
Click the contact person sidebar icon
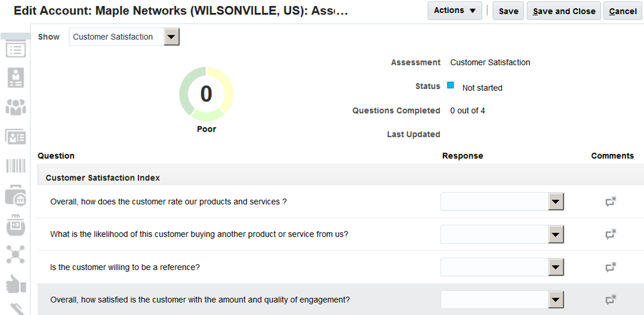click(16, 78)
